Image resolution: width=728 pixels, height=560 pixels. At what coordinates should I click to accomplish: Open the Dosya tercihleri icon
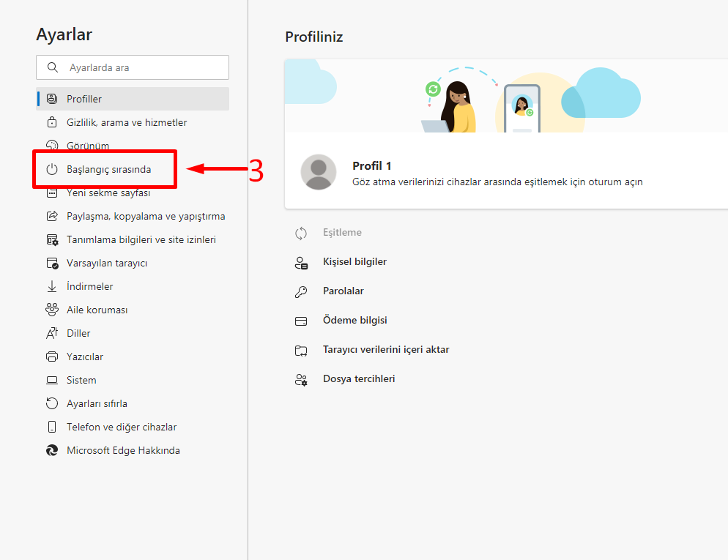pyautogui.click(x=301, y=379)
